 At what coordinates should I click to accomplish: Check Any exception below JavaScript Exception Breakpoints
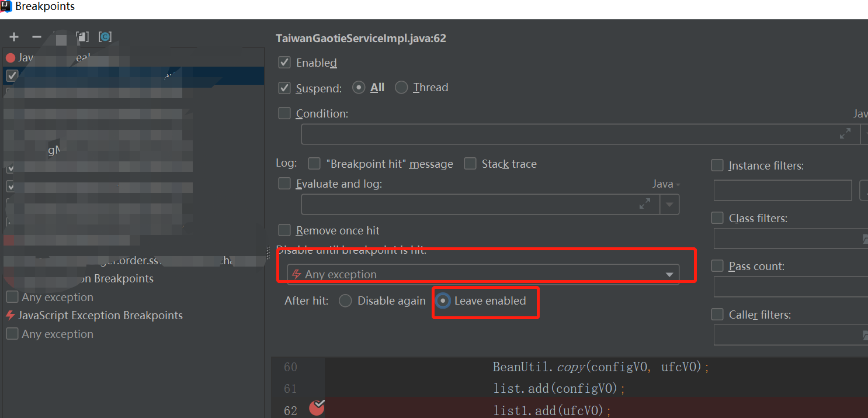coord(12,334)
